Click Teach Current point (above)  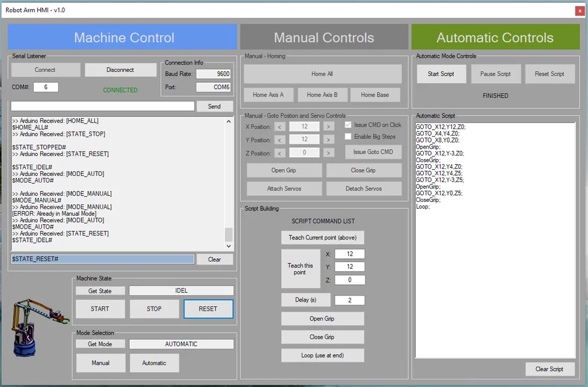click(x=322, y=238)
